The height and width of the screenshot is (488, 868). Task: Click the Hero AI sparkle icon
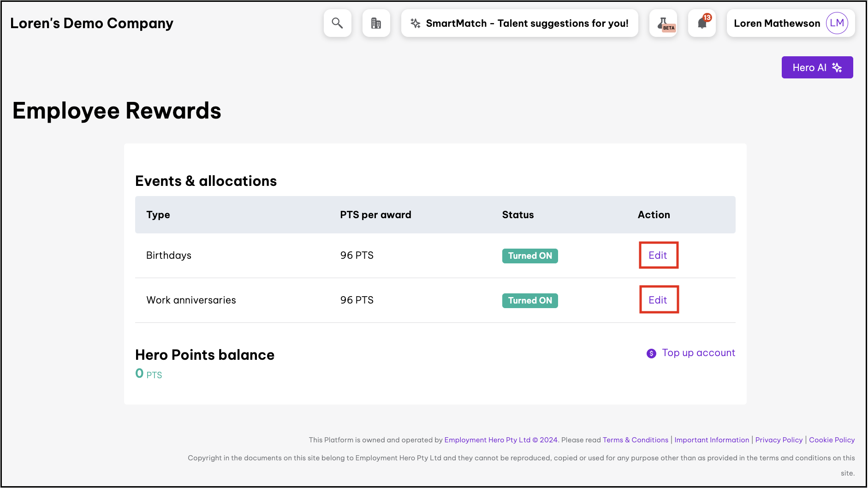click(837, 68)
